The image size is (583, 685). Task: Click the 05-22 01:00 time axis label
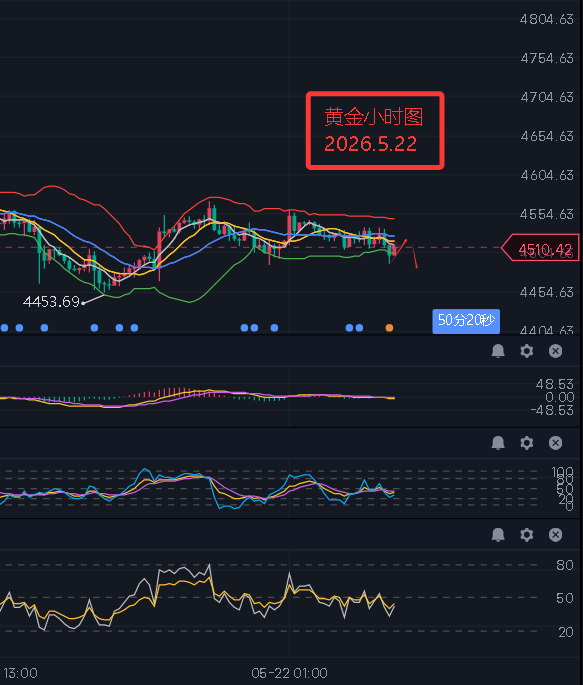(x=289, y=673)
